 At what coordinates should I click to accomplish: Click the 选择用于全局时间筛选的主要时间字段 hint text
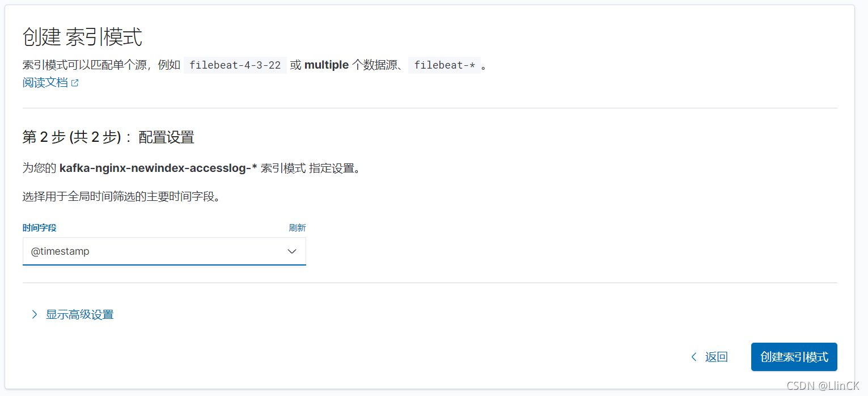121,197
